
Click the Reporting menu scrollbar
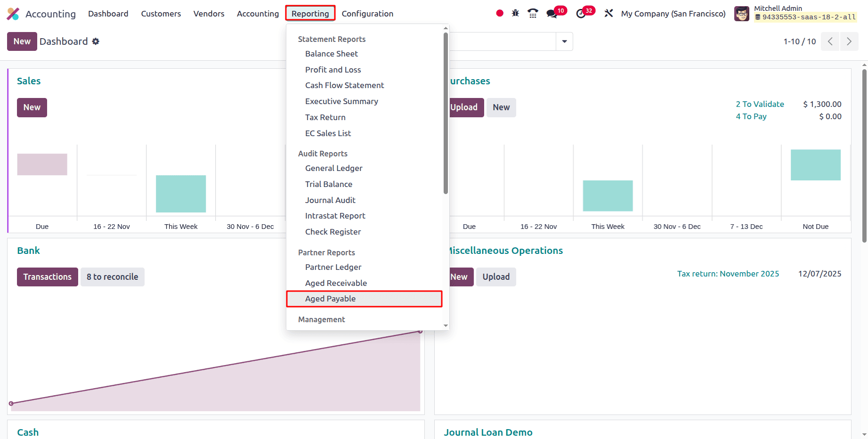coord(446,113)
